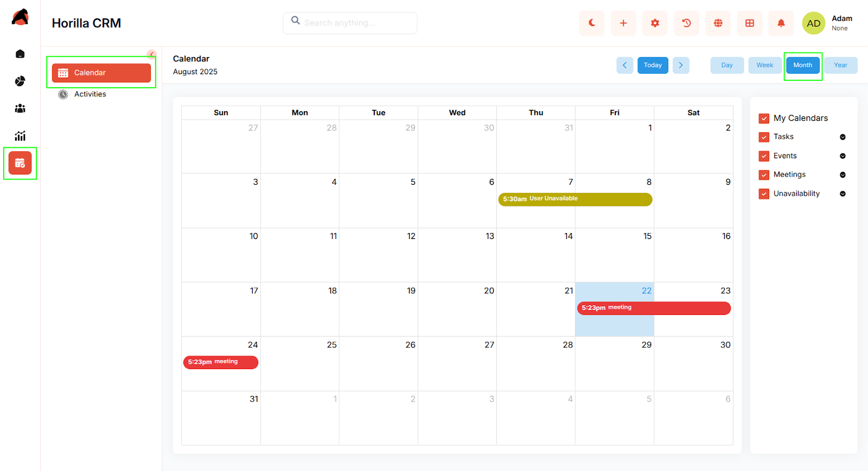Click the globe language icon
The height and width of the screenshot is (471, 868).
718,23
